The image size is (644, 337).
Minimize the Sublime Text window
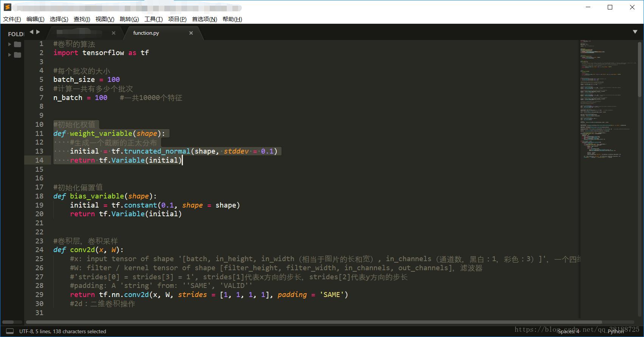588,7
